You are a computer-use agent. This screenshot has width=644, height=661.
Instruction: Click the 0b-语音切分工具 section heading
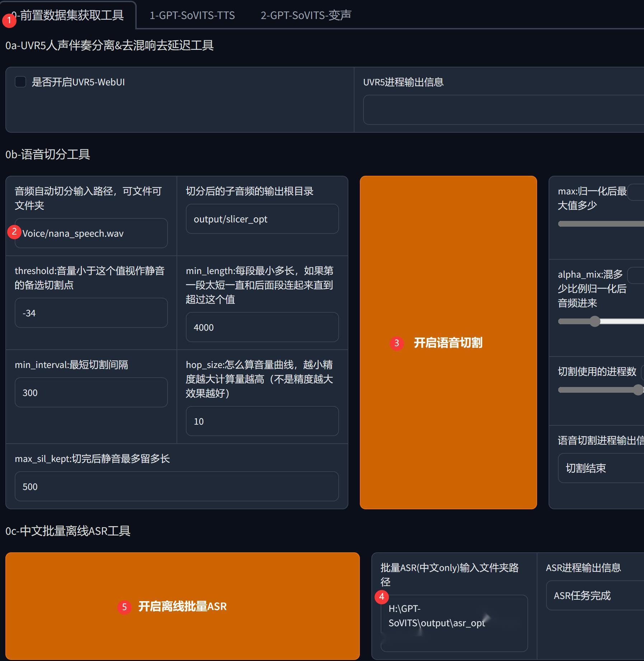click(48, 154)
